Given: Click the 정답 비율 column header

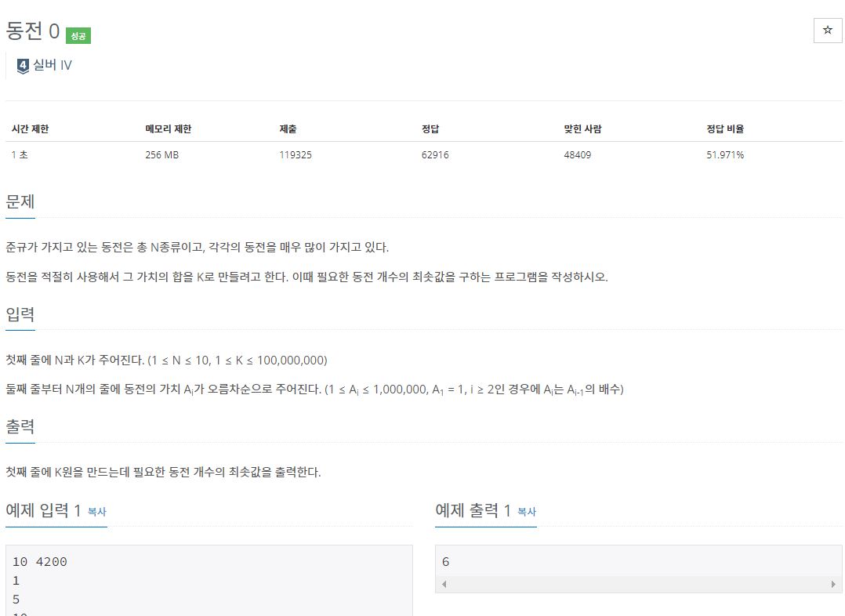Looking at the screenshot, I should tap(725, 129).
